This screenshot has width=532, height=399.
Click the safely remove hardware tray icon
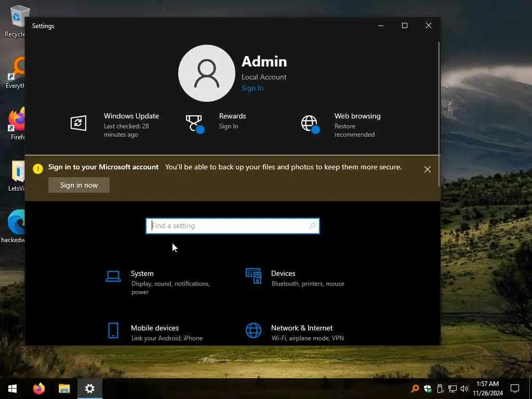coord(440,389)
